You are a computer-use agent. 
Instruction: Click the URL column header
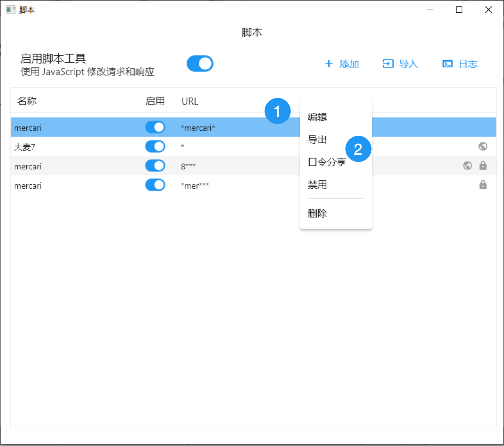(190, 101)
